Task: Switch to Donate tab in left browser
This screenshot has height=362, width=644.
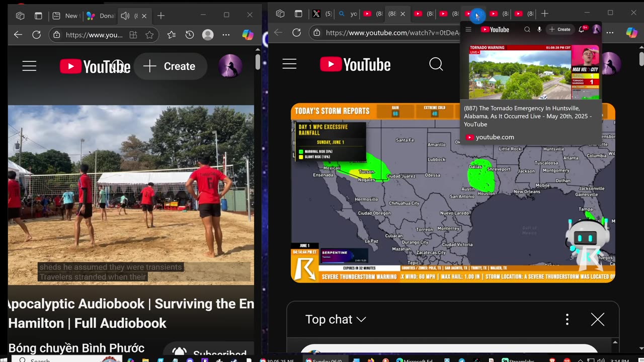Action: [x=100, y=16]
